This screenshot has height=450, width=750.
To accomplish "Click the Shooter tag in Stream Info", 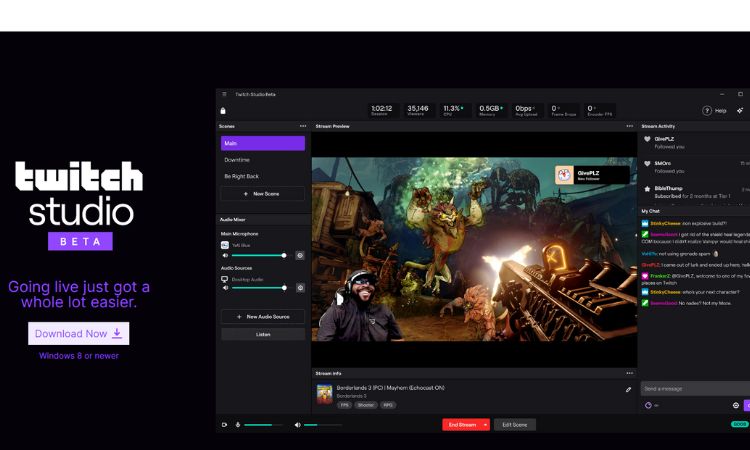I will point(366,405).
